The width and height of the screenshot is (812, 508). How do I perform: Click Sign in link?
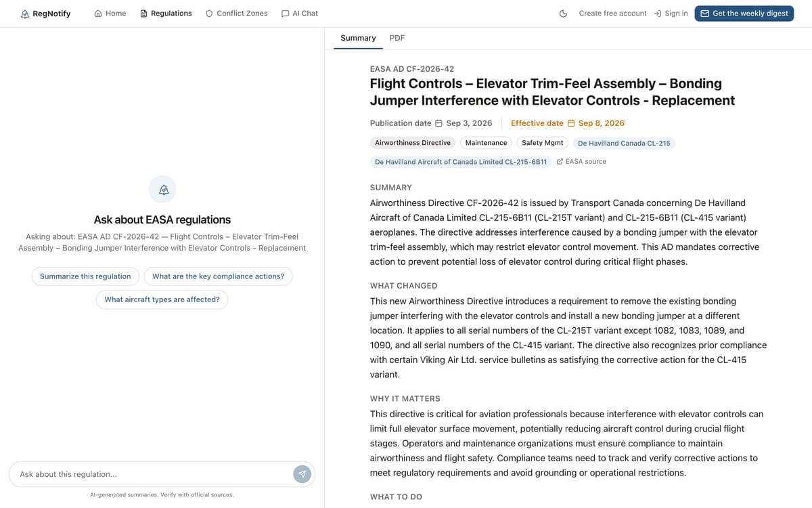pos(671,14)
